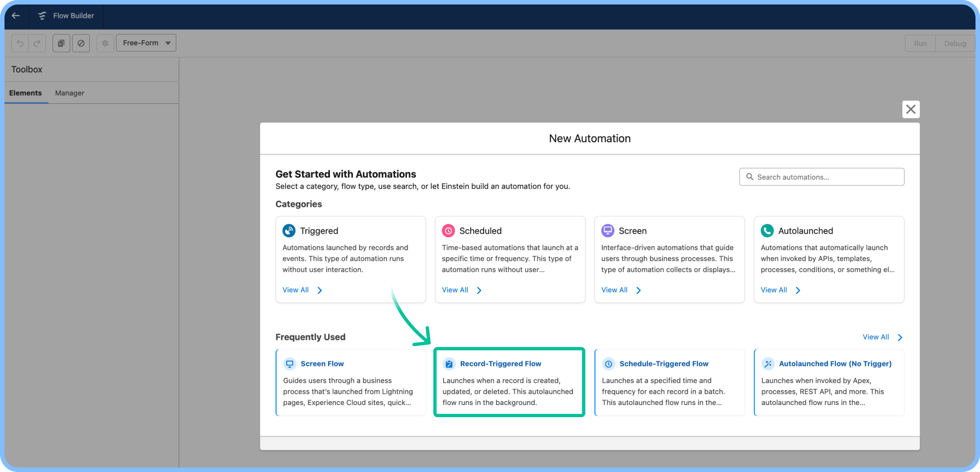Screen dimensions: 980x472
Task: Select the Screen category heading
Action: [x=633, y=231]
